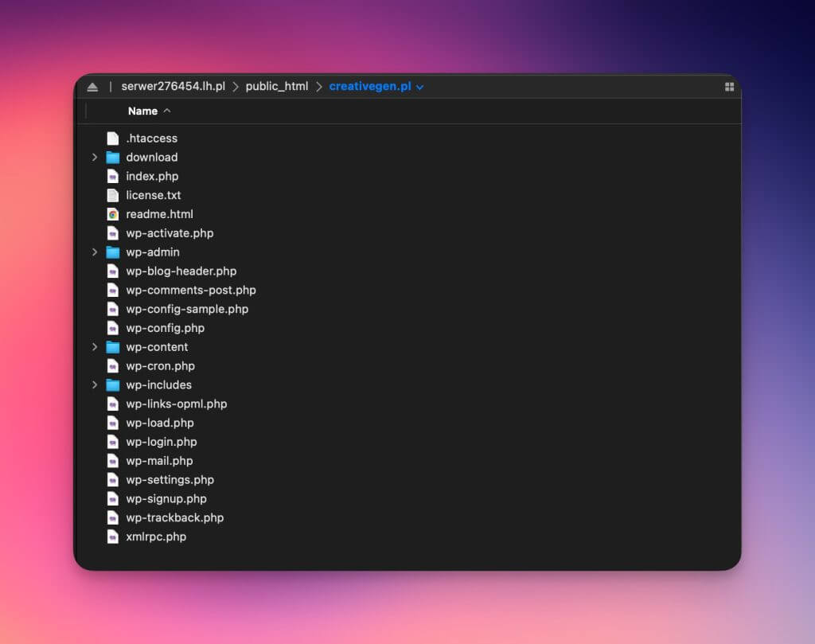Expand the download folder disclosure arrow
This screenshot has width=815, height=644.
95,158
